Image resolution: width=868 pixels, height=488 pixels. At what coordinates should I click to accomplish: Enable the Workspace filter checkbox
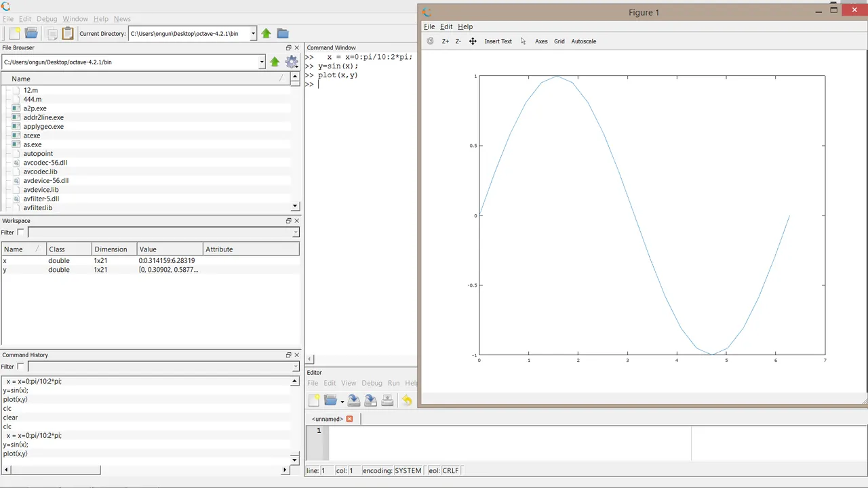pyautogui.click(x=20, y=232)
